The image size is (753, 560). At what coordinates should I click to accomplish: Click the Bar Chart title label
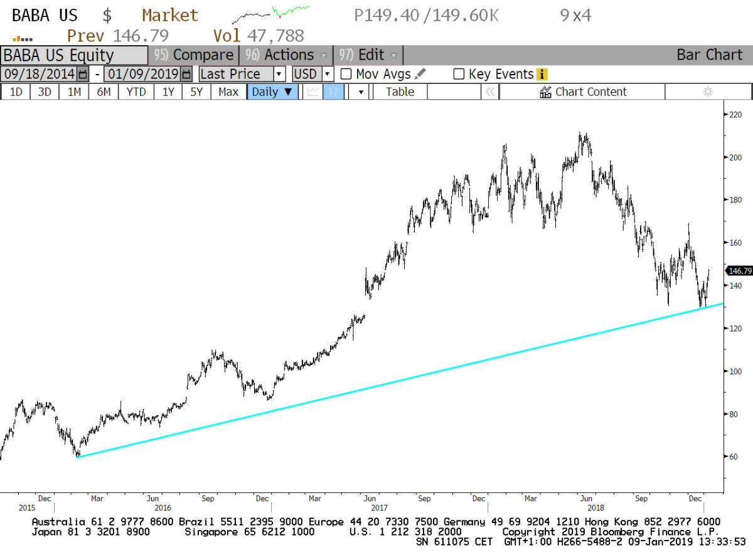click(x=709, y=55)
